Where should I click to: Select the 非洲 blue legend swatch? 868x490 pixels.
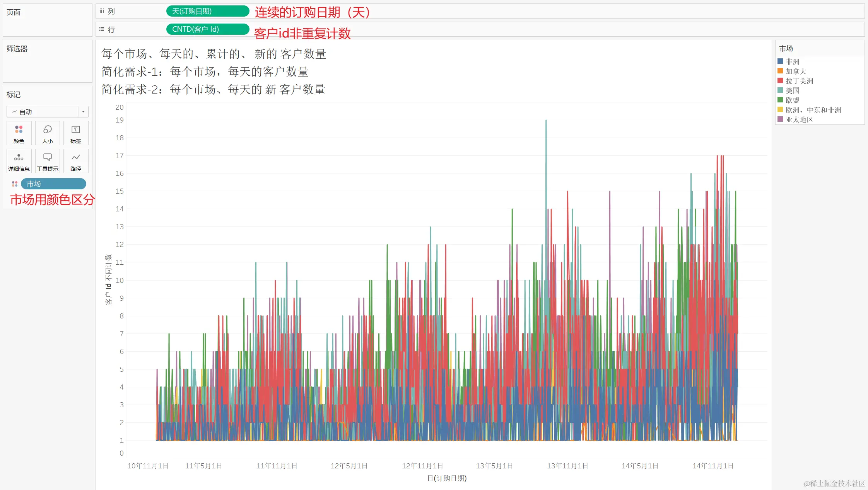coord(780,61)
